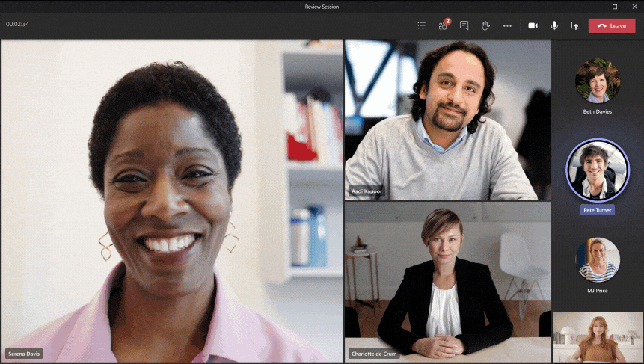This screenshot has height=364, width=644.
Task: Leave the meeting
Action: pos(611,25)
